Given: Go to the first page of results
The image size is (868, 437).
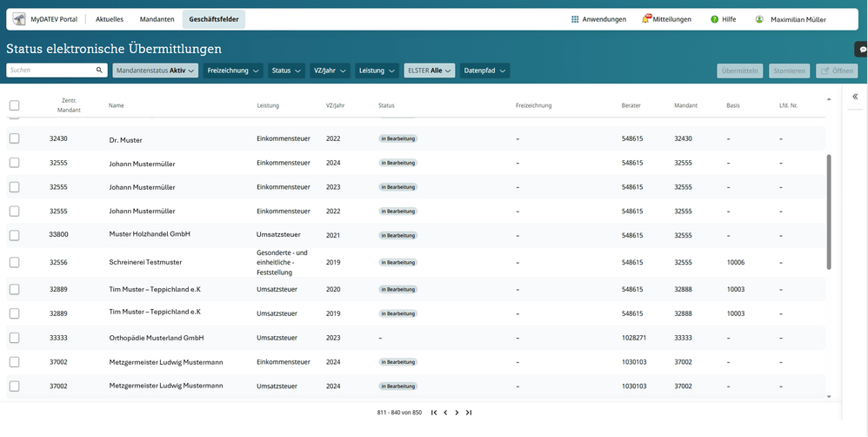Looking at the screenshot, I should 434,413.
